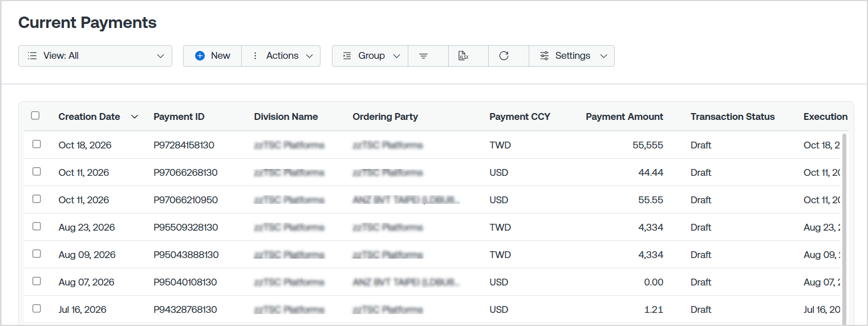Click the 55,555 payment amount
Screen dimensions: 868x326
[x=648, y=145]
